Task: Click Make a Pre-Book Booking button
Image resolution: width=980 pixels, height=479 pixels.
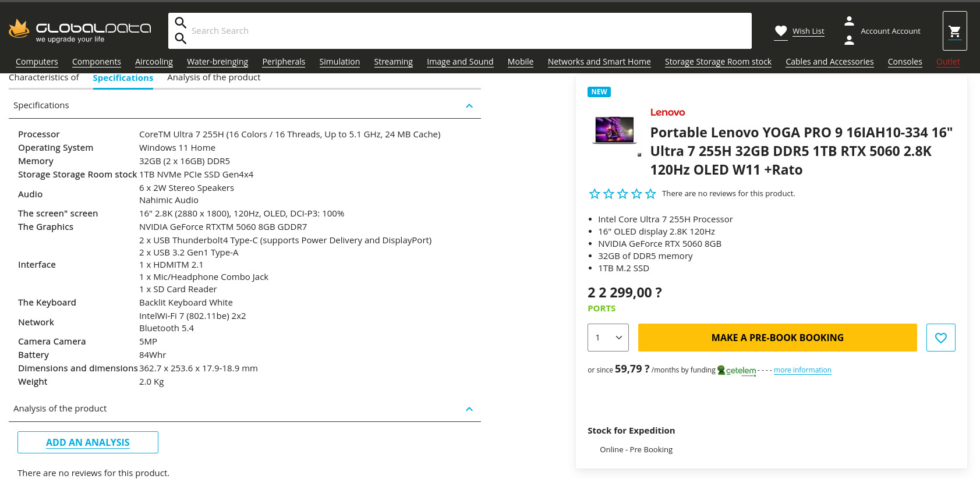Action: [777, 338]
